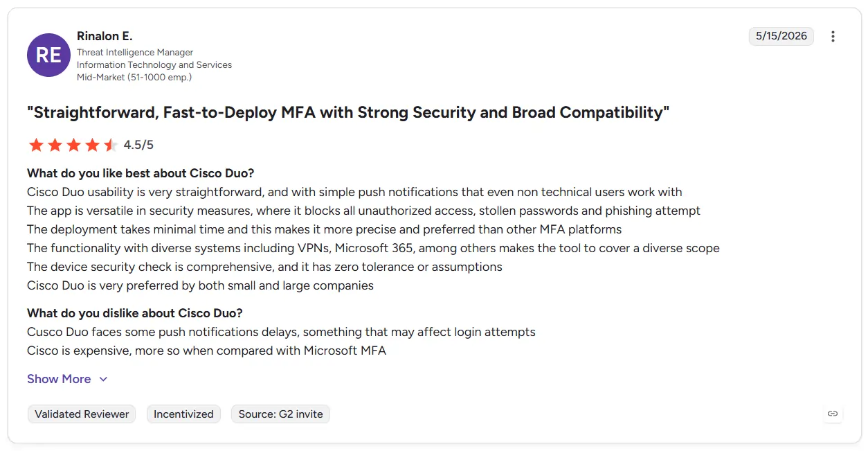Viewport: 868px width, 451px height.
Task: Click the 4.5/5 rating score
Action: (138, 145)
